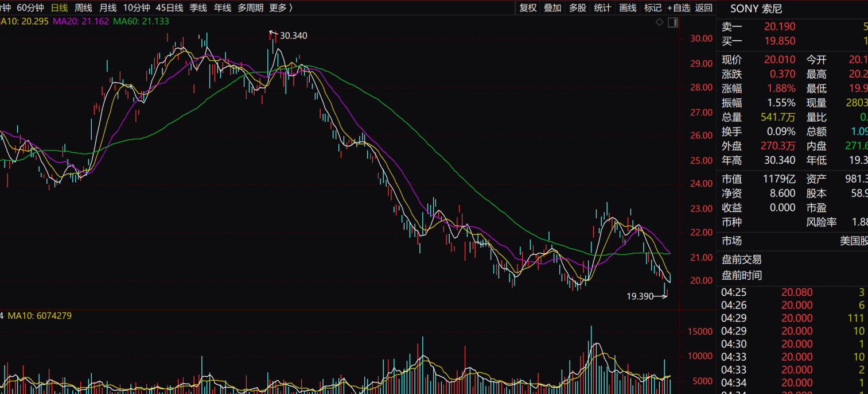Click the 盘前时间 heading
Image resolution: width=868 pixels, height=394 pixels.
click(x=742, y=275)
